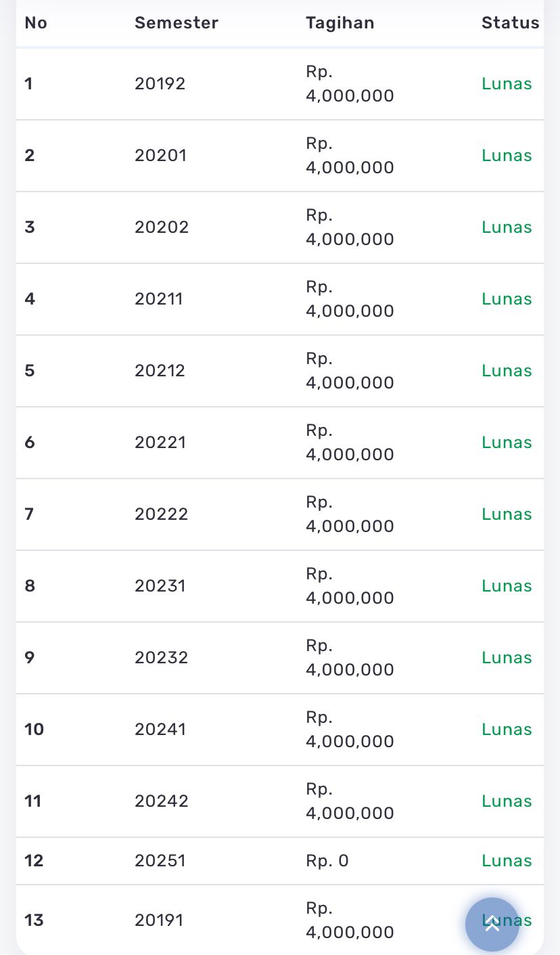Click the Tagihan column header
The image size is (560, 955).
[340, 23]
